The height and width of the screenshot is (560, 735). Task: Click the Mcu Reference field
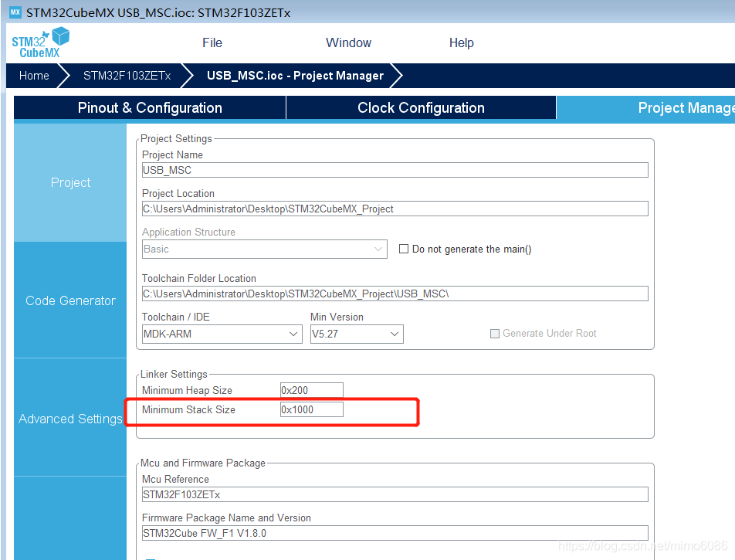click(x=395, y=494)
